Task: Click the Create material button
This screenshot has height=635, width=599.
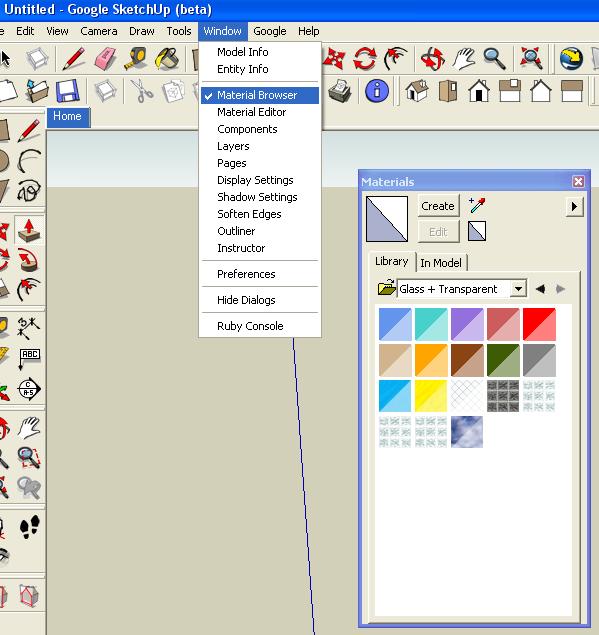Action: pos(438,206)
